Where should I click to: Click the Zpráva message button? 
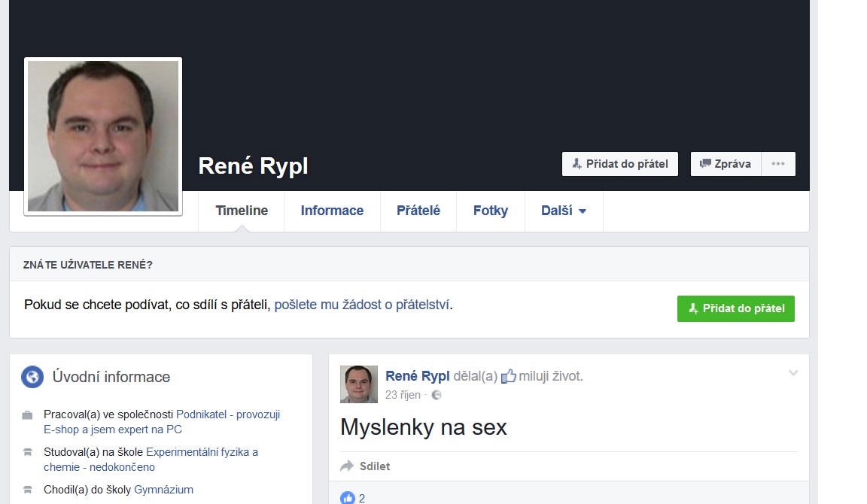pyautogui.click(x=726, y=164)
